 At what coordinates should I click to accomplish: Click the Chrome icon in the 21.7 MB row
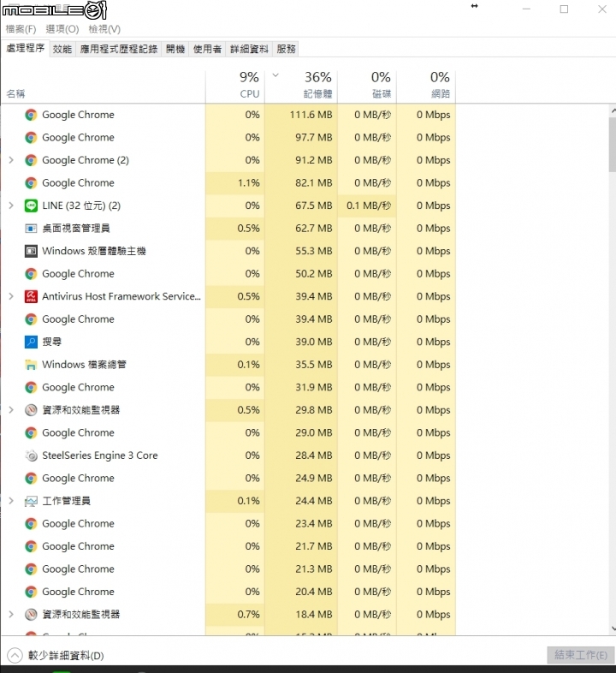pyautogui.click(x=31, y=547)
